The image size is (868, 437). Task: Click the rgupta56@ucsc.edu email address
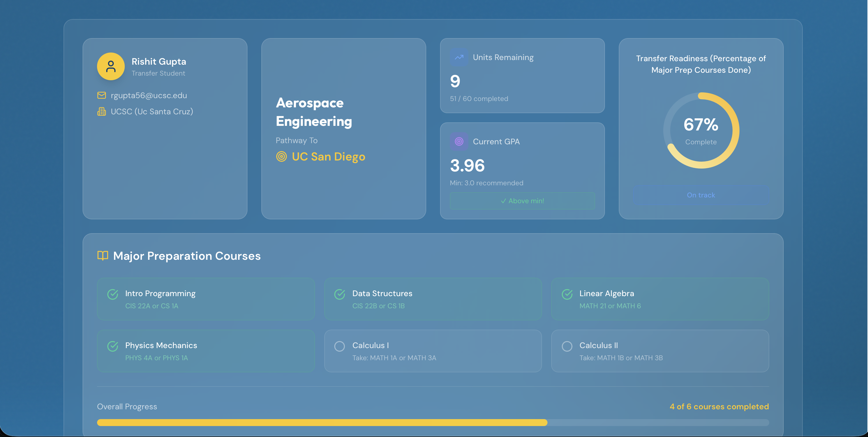click(x=149, y=95)
